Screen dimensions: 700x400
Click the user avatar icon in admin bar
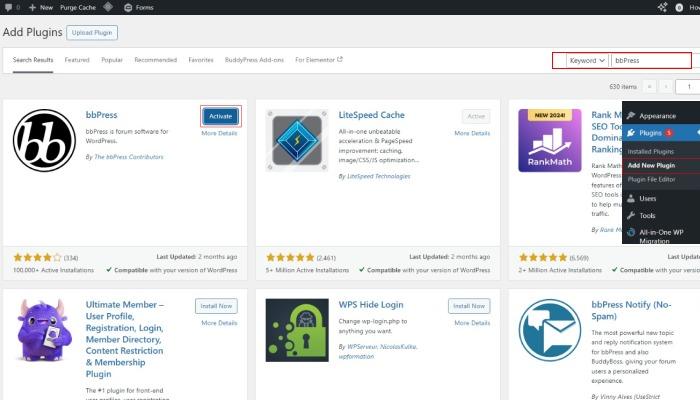679,8
